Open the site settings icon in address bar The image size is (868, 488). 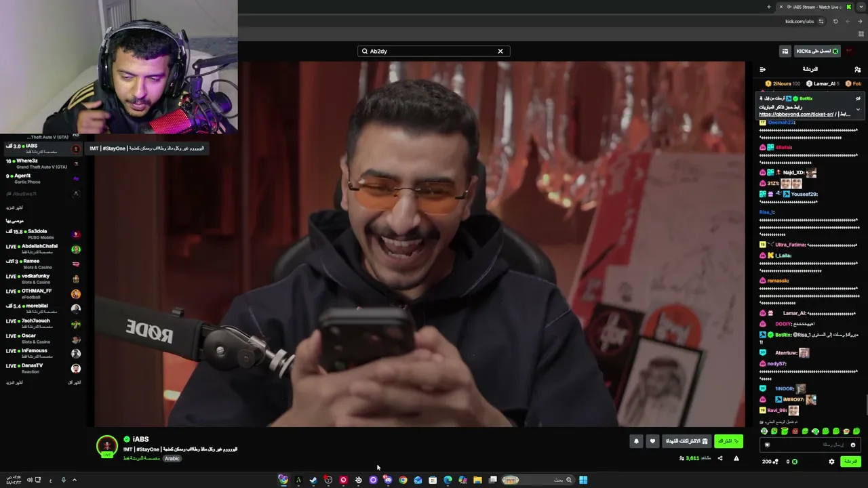[821, 22]
